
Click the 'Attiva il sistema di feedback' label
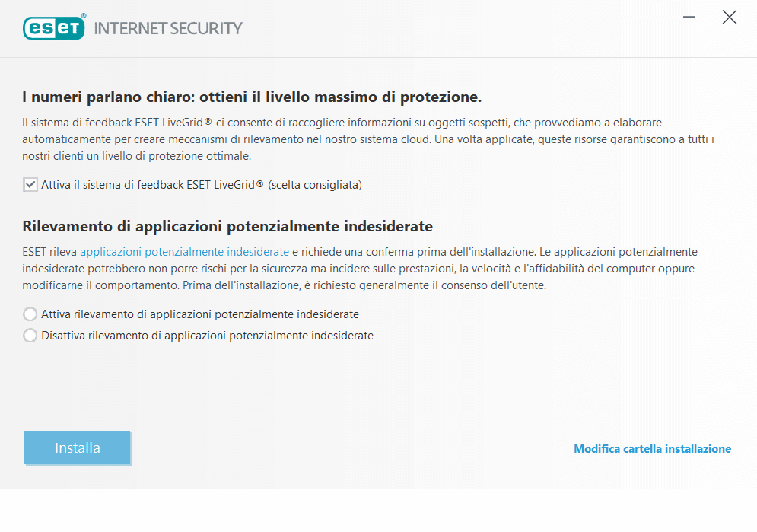pos(152,185)
